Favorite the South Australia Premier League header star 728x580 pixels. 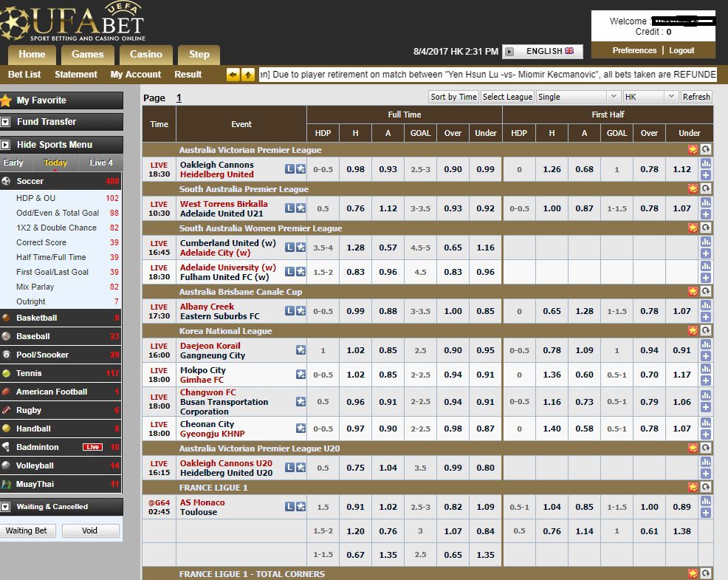(x=693, y=189)
